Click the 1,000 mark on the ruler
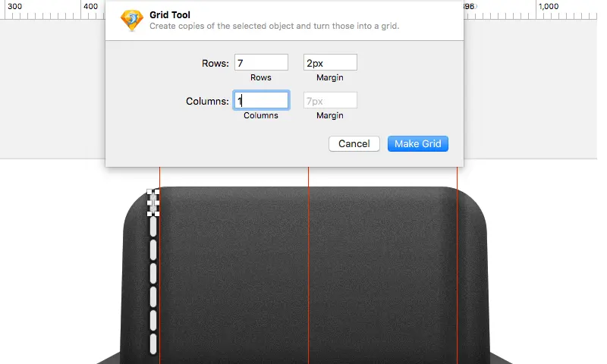Viewport: 607px width, 364px height. 549,7
